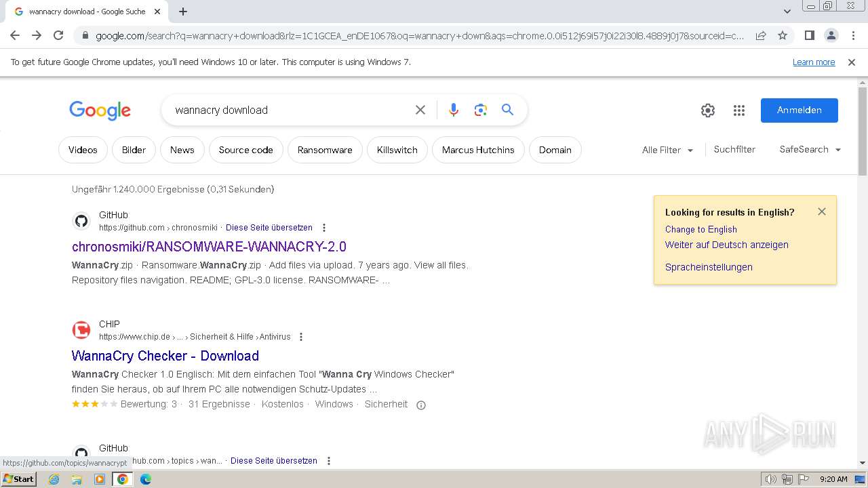
Task: Filter results by Videos
Action: coord(83,150)
